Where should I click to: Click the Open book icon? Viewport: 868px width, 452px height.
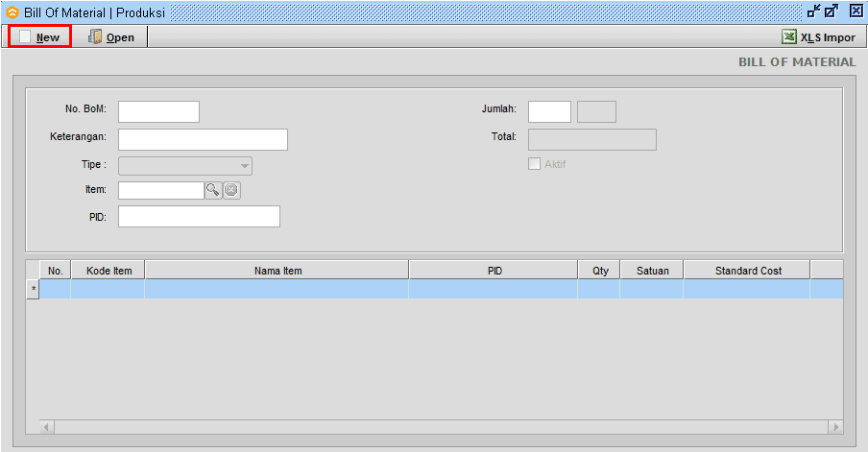(95, 37)
